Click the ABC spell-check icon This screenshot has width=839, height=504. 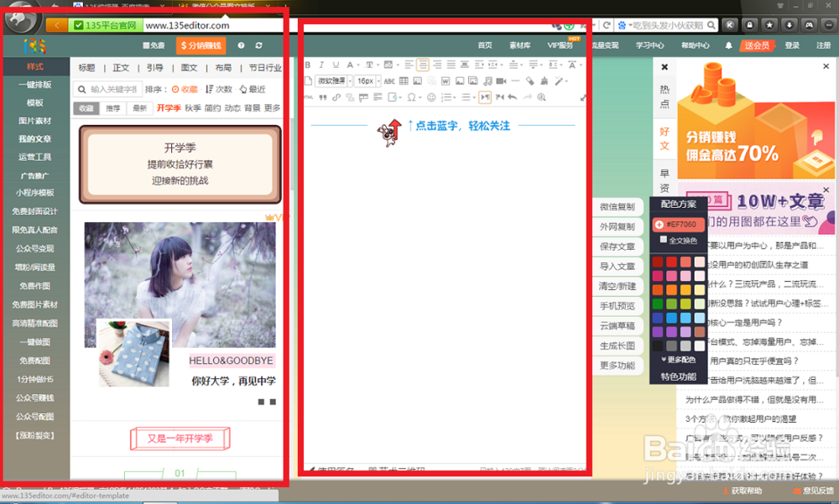[x=389, y=81]
